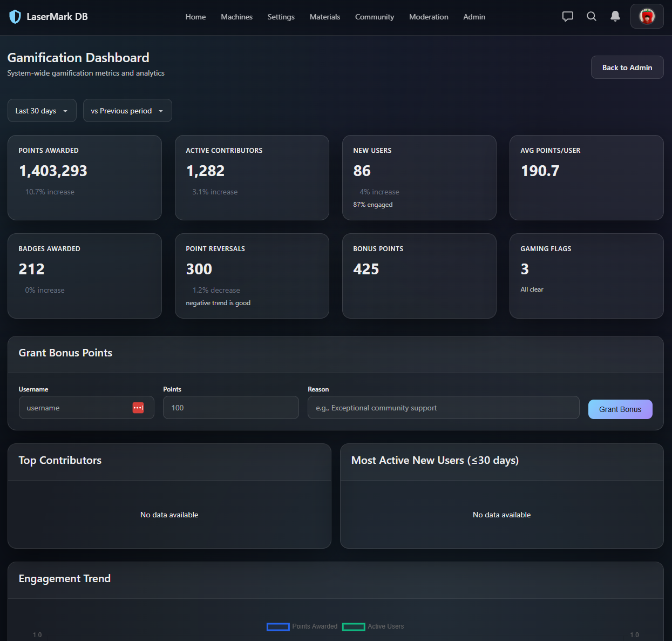Click the password manager icon in username field
672x641 pixels.
[138, 407]
